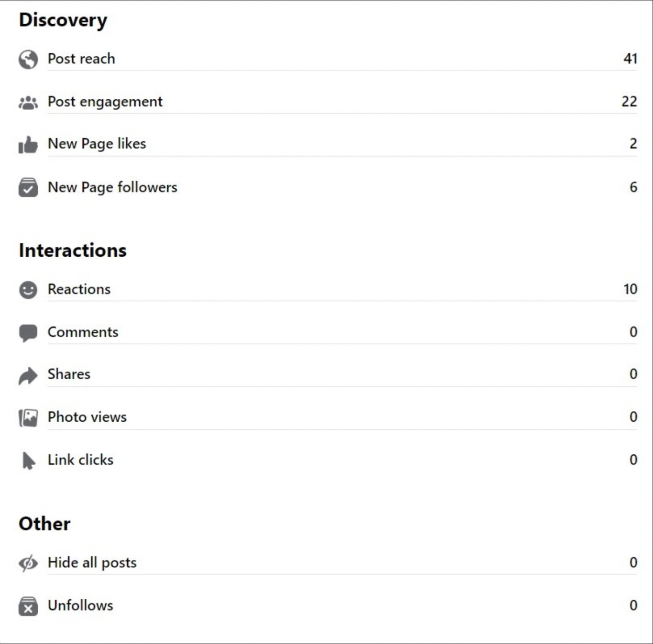Click the speech bubble Comments icon
Screen dimensions: 653x644
click(28, 333)
